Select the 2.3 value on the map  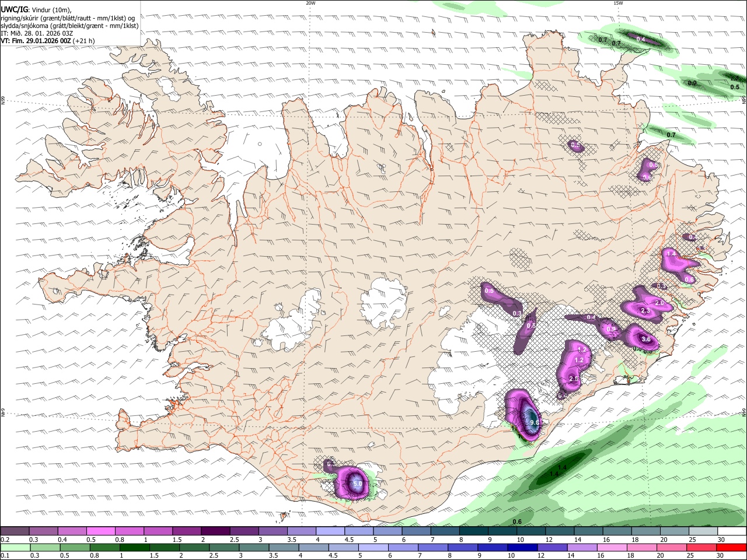(x=645, y=311)
